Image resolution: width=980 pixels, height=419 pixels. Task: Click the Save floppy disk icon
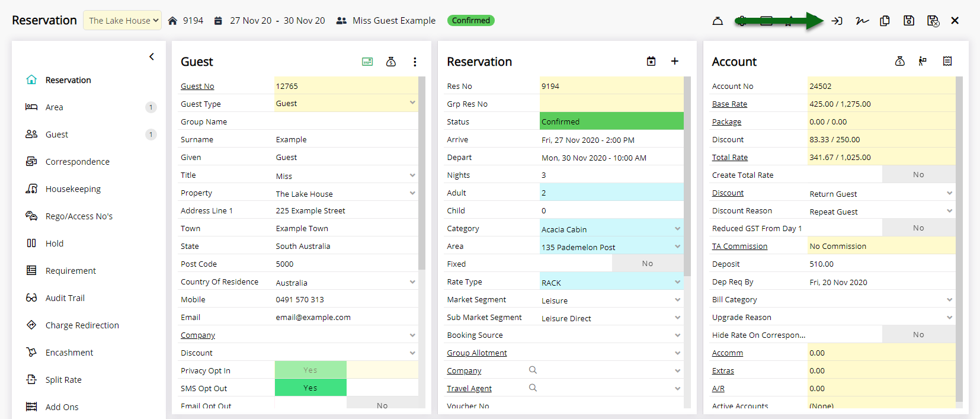909,21
